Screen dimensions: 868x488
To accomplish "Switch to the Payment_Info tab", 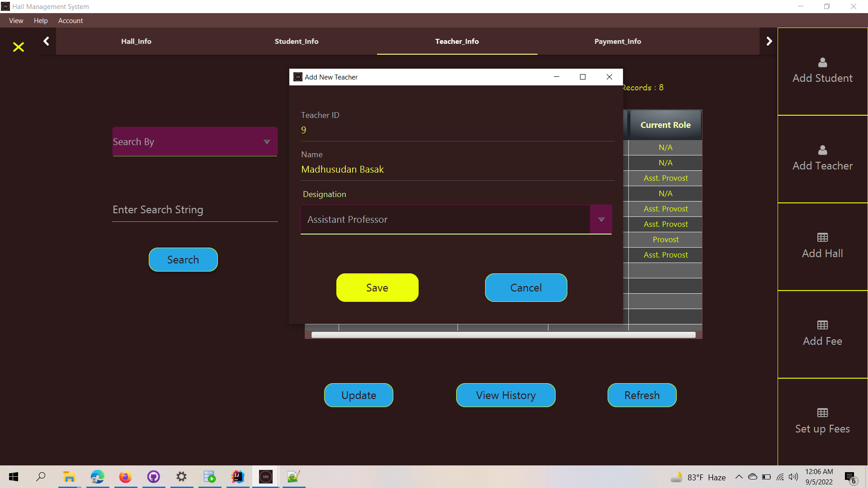I will tap(618, 41).
